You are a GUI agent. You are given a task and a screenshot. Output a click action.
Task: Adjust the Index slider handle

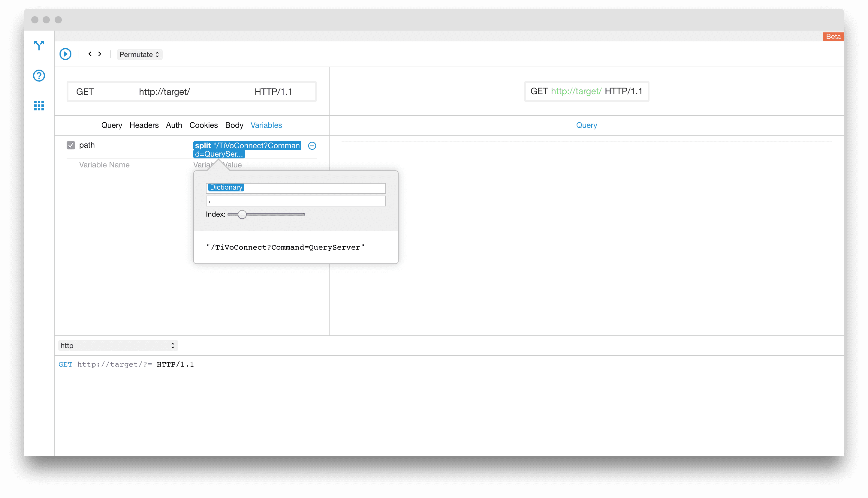point(242,214)
